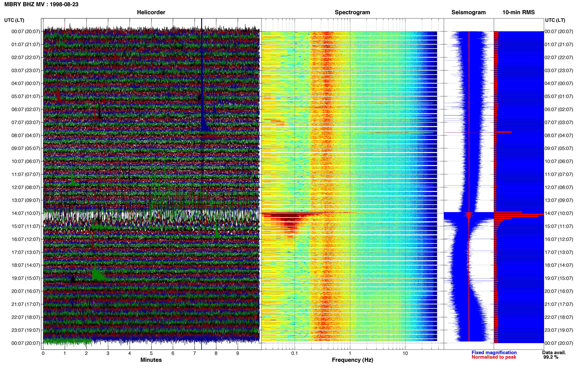
Task: Click Helicorder time label 04:07 (00:07)
Action: tap(26, 83)
